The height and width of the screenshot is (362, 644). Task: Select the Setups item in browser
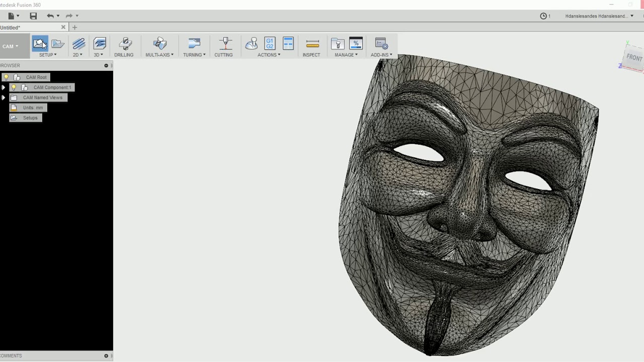point(30,118)
